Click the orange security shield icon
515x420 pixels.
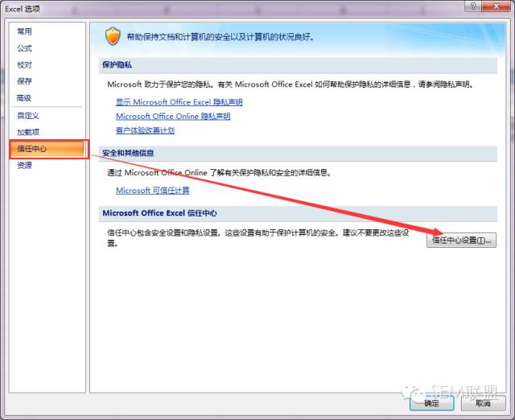pyautogui.click(x=113, y=36)
